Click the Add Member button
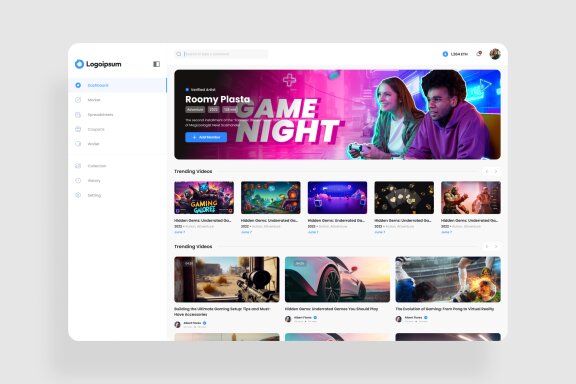This screenshot has width=576, height=384. pyautogui.click(x=206, y=137)
